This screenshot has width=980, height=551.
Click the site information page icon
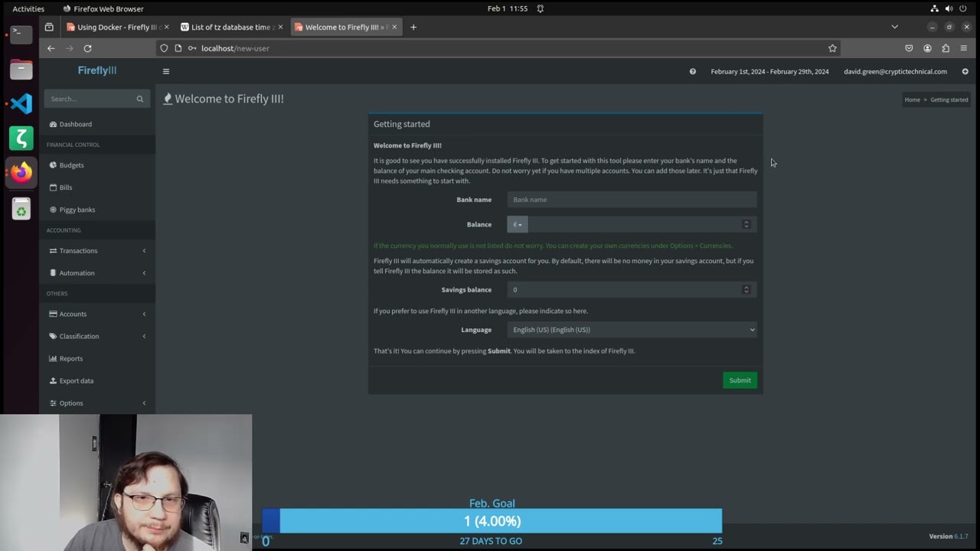[x=178, y=48]
